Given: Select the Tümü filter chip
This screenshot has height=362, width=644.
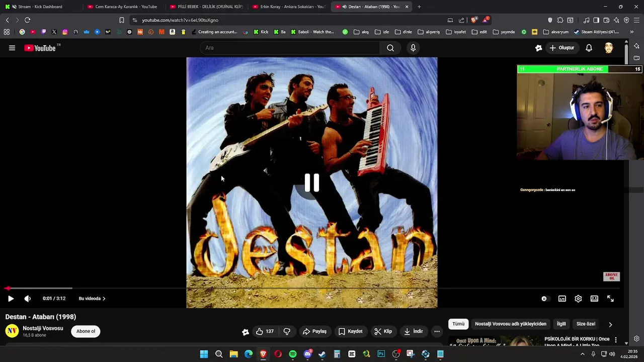Looking at the screenshot, I should 458,324.
